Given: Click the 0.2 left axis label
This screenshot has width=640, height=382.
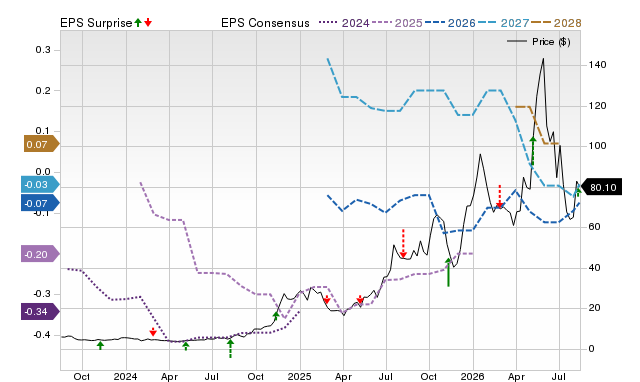Looking at the screenshot, I should [43, 90].
